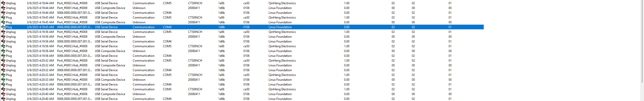The width and height of the screenshot is (644, 101).
Task: Select Linux Foundation in 4:20:33 AM USB Composite row
Action: (280, 80)
